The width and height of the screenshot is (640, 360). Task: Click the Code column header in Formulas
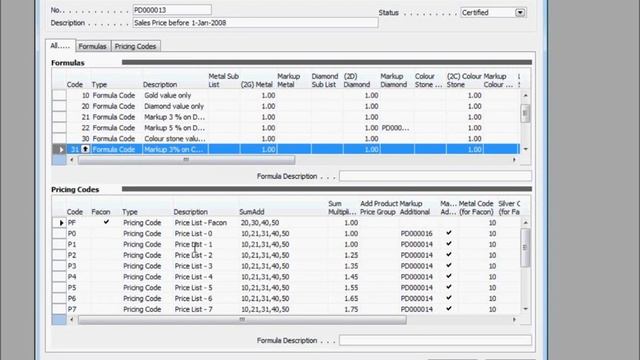click(75, 84)
